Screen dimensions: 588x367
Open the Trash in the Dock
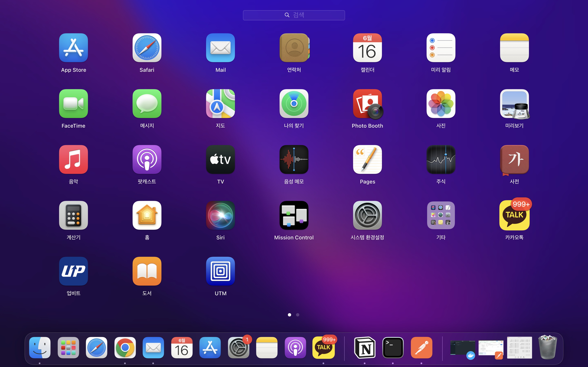coord(547,348)
